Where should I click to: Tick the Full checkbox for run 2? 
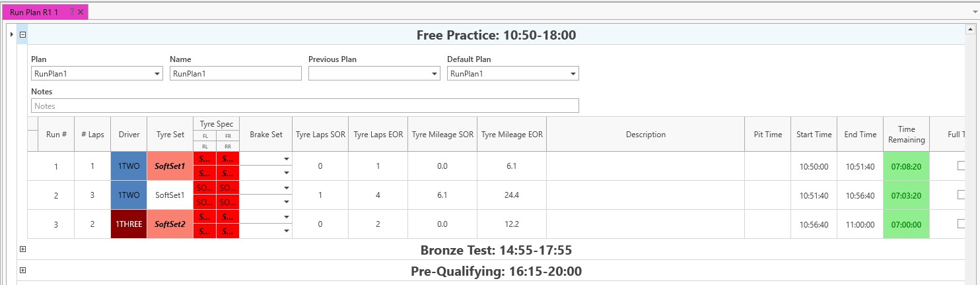[x=962, y=195]
